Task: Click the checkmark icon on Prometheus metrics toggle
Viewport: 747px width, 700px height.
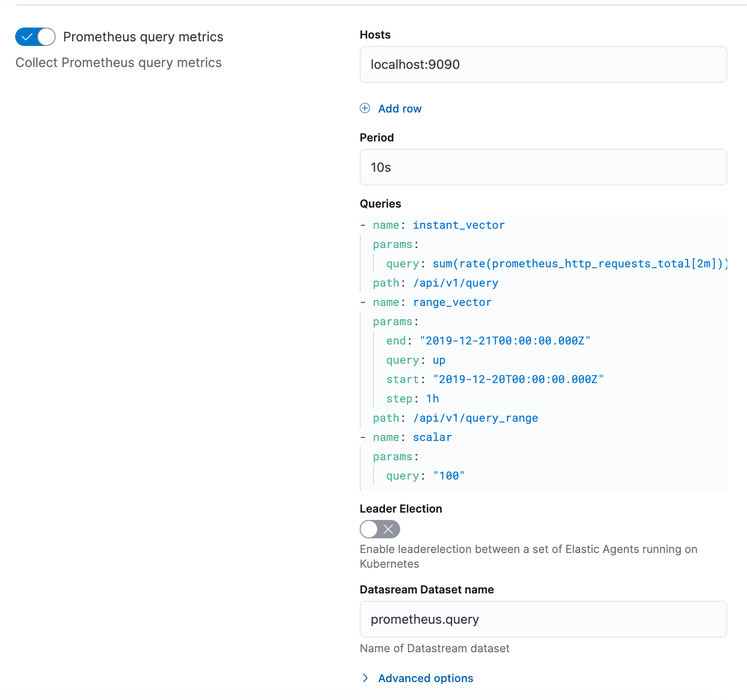Action: (x=28, y=37)
